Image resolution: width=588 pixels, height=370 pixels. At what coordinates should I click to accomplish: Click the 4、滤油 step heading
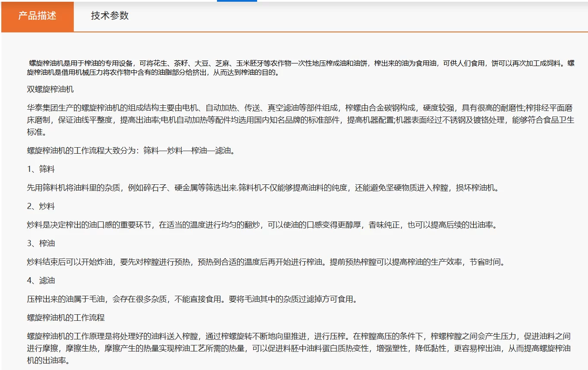(41, 281)
